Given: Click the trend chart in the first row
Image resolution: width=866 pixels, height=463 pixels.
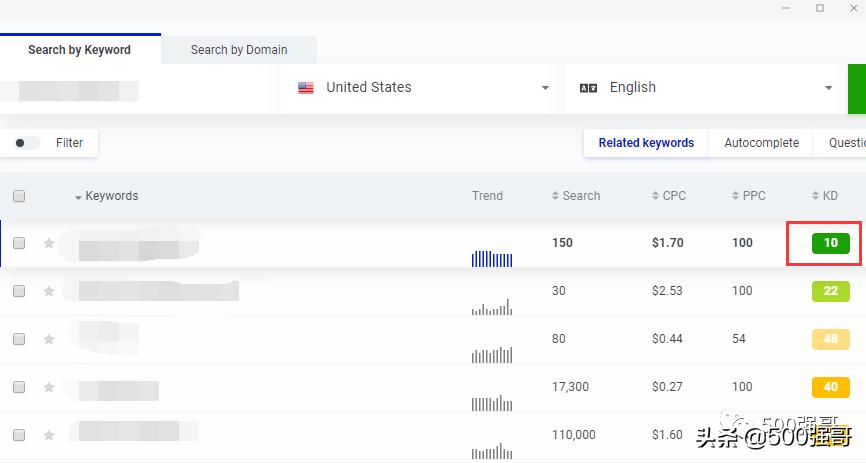Looking at the screenshot, I should [x=491, y=258].
